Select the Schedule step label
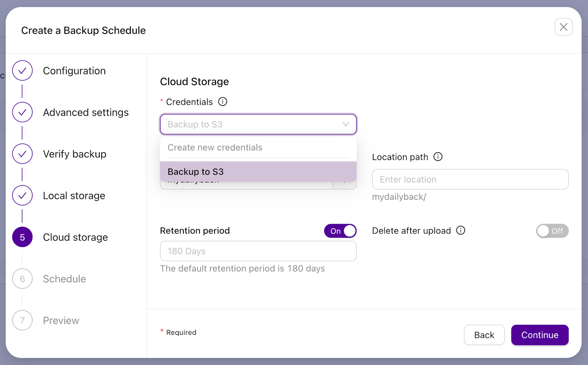The height and width of the screenshot is (365, 588). tap(64, 279)
